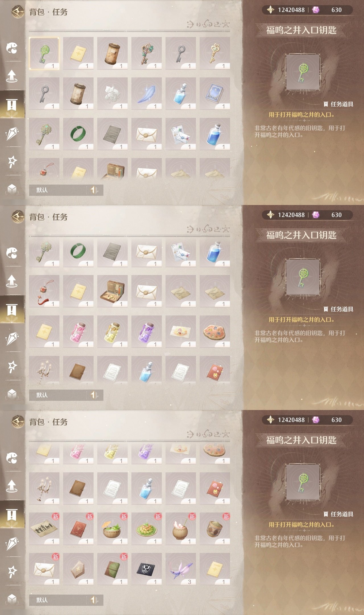The height and width of the screenshot is (615, 364).
Task: Select the blue moon-covered book item
Action: click(215, 94)
